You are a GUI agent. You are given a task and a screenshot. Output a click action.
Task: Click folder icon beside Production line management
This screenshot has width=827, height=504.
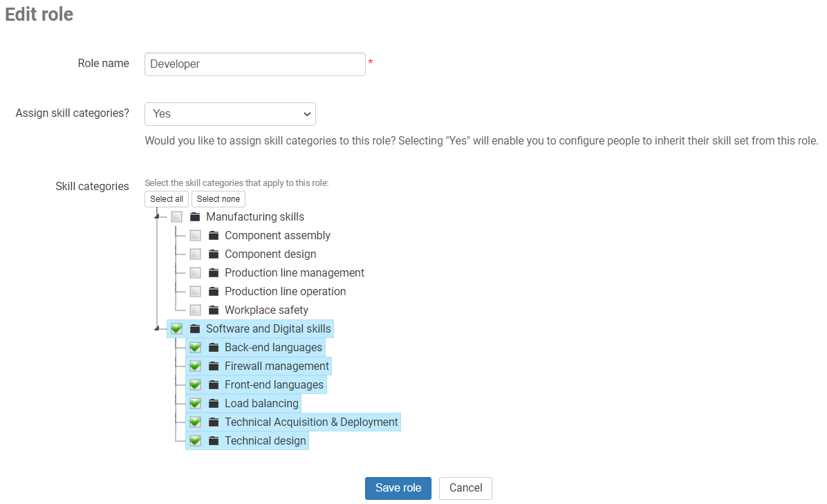[x=214, y=273]
